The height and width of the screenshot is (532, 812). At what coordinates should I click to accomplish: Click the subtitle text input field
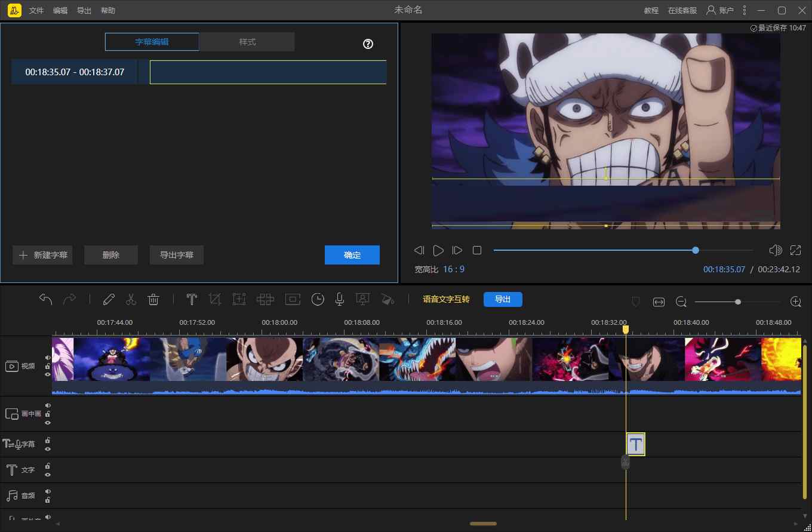268,72
